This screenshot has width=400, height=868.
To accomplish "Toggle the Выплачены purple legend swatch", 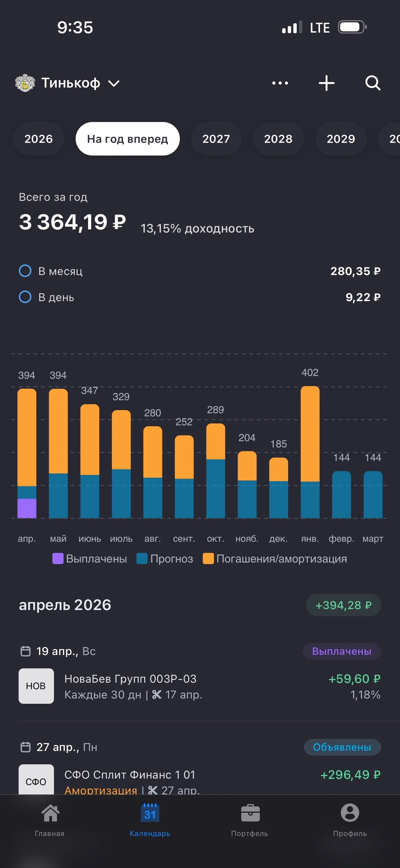I will 58,558.
